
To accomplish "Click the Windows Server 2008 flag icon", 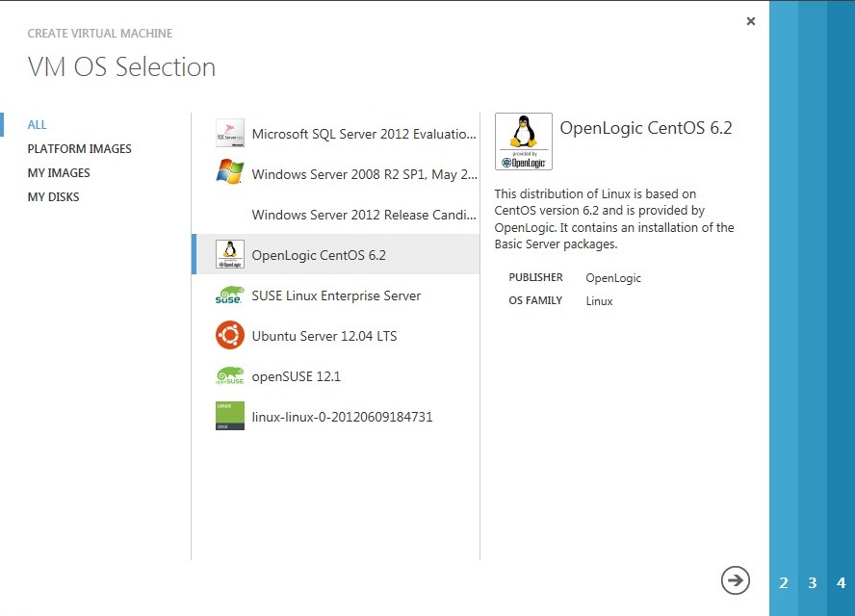I will 230,173.
